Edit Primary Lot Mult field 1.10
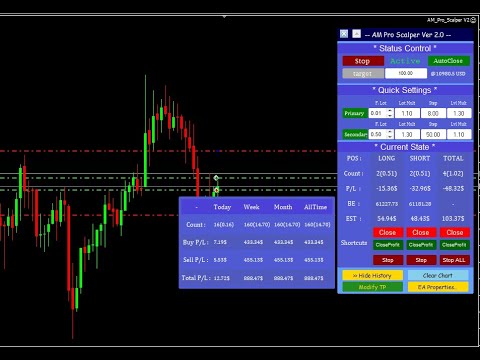Screen dimensions: 480x360 [407, 113]
